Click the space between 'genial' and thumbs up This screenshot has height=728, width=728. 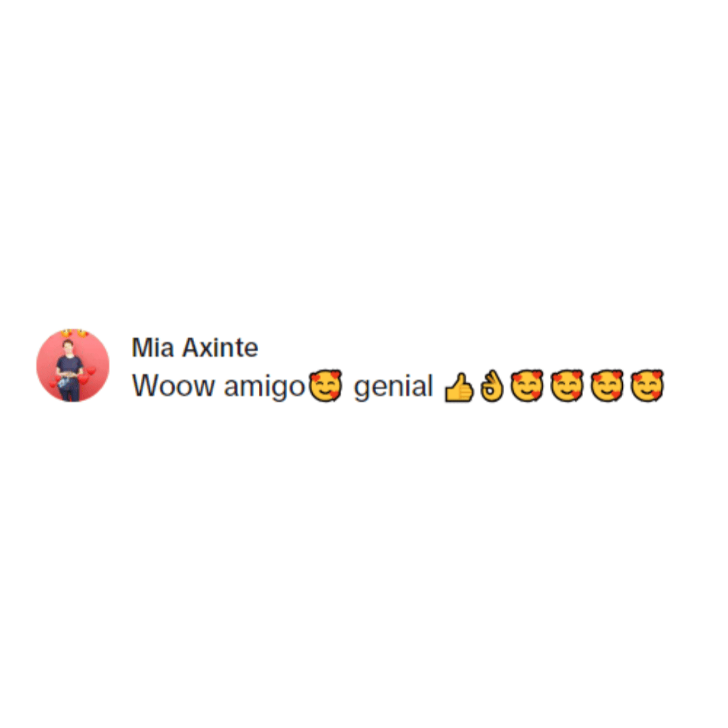[439, 387]
